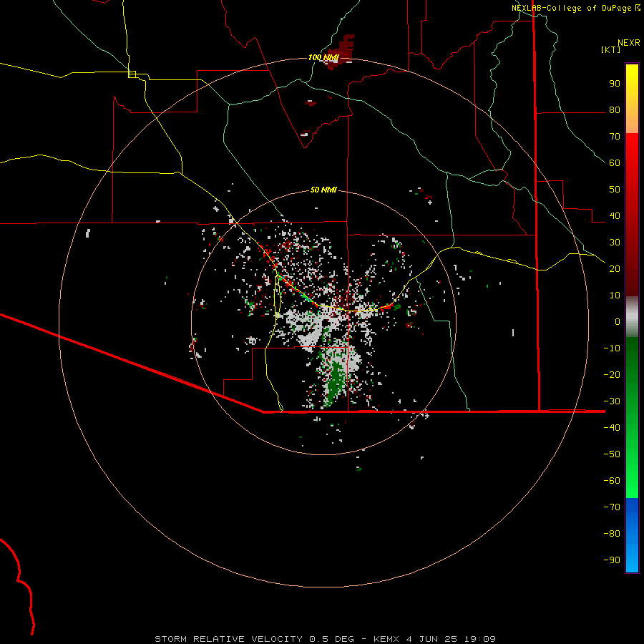Click the dark red echo cluster near 100 NMI label
This screenshot has width=644, height=644.
[x=340, y=52]
